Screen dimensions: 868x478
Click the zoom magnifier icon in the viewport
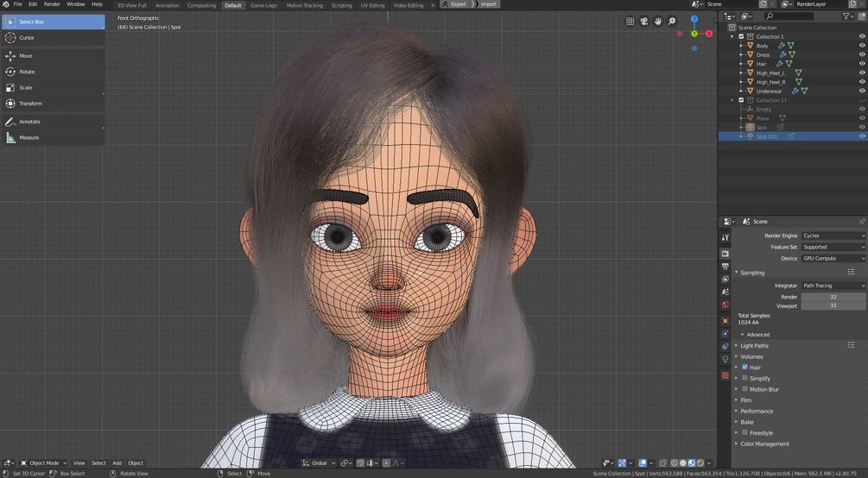[x=671, y=22]
